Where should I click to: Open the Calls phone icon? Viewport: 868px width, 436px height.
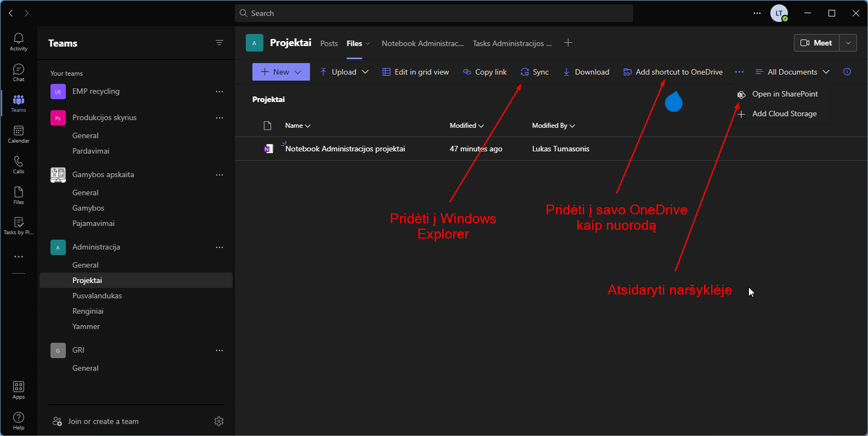(x=19, y=164)
